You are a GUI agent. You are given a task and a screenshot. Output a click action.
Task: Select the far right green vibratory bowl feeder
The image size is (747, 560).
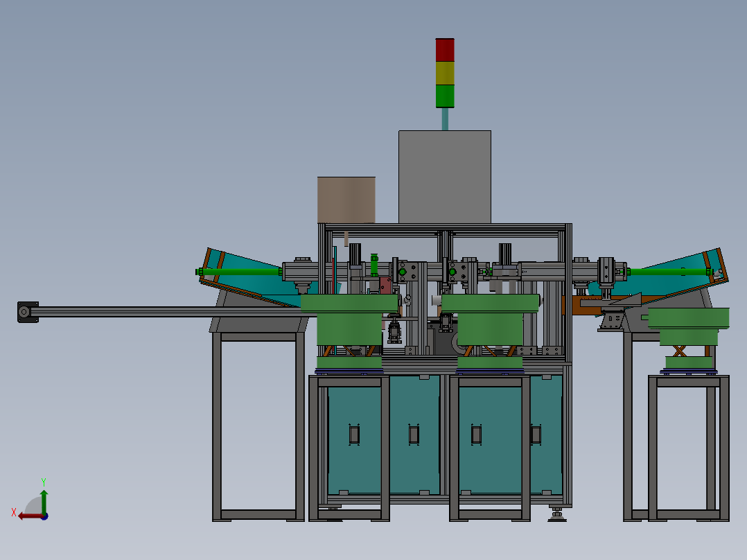coord(688,338)
